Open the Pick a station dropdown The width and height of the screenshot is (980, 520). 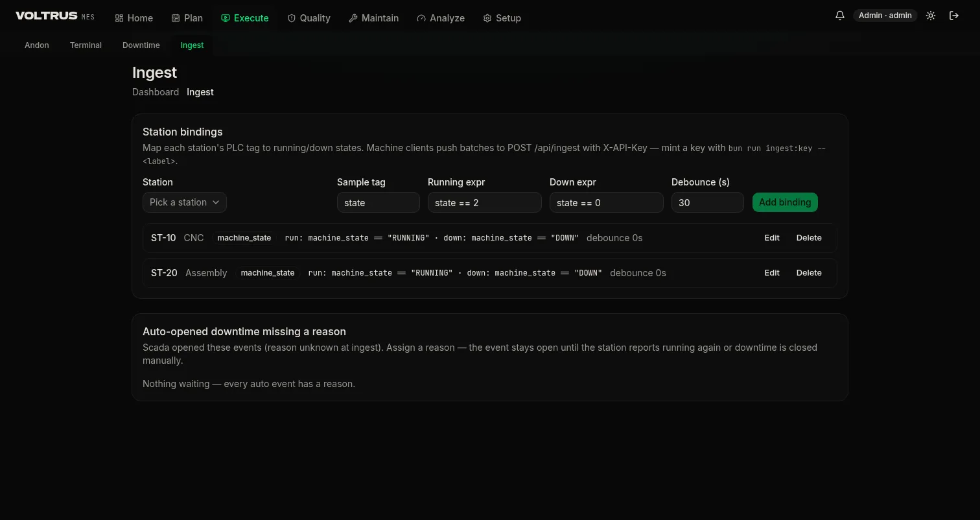tap(185, 202)
